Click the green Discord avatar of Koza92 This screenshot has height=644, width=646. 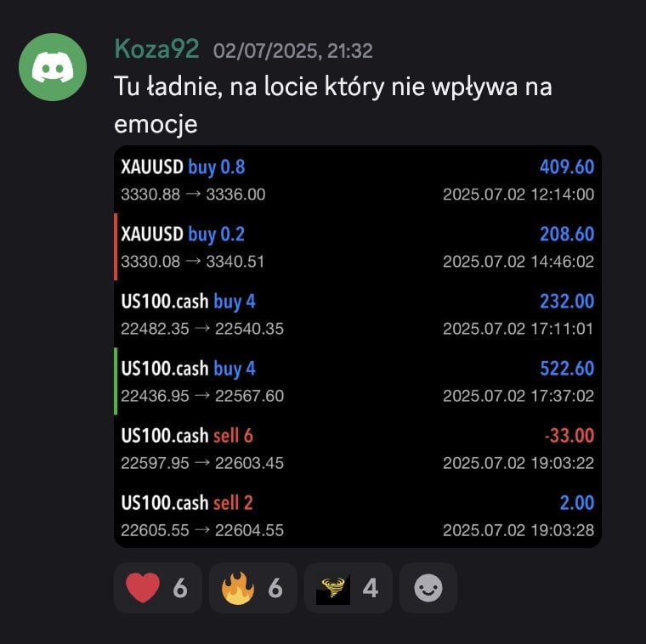pos(53,67)
